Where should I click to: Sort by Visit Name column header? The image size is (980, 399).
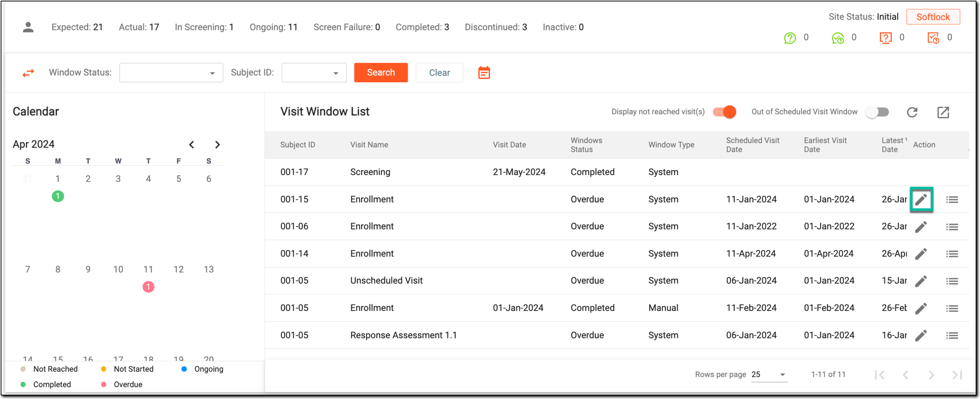369,145
